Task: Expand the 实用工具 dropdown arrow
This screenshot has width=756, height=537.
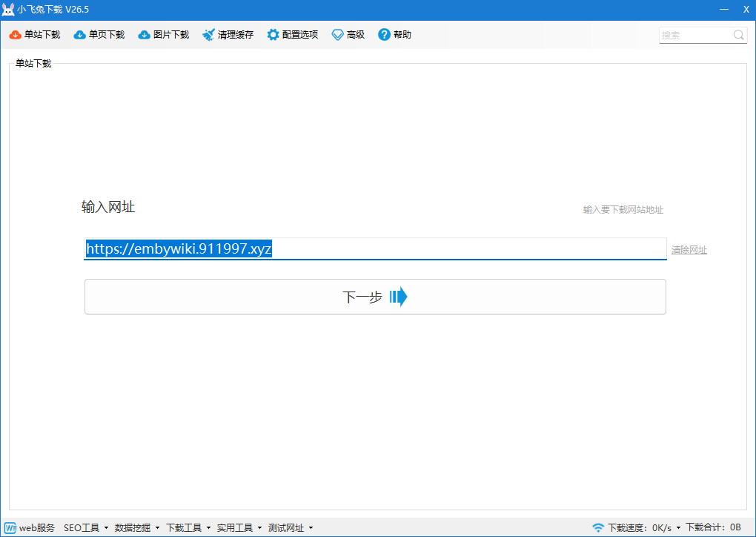Action: [x=259, y=528]
